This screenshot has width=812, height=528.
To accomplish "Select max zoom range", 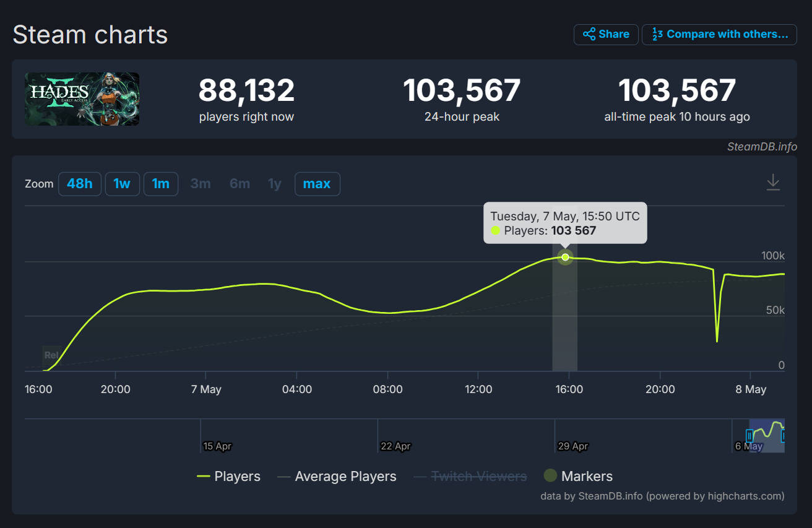I will (x=317, y=184).
